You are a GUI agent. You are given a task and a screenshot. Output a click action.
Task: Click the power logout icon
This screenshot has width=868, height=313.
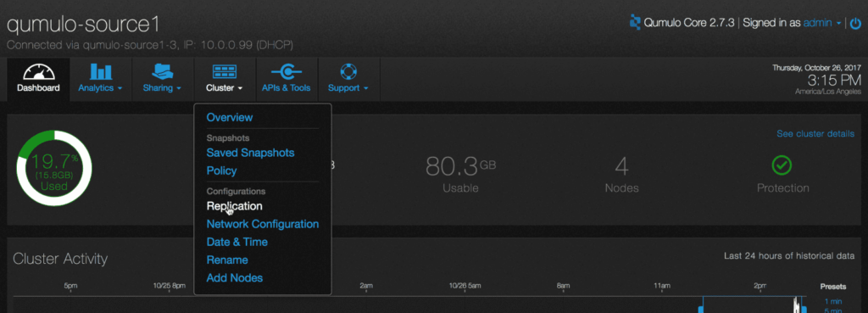click(855, 23)
